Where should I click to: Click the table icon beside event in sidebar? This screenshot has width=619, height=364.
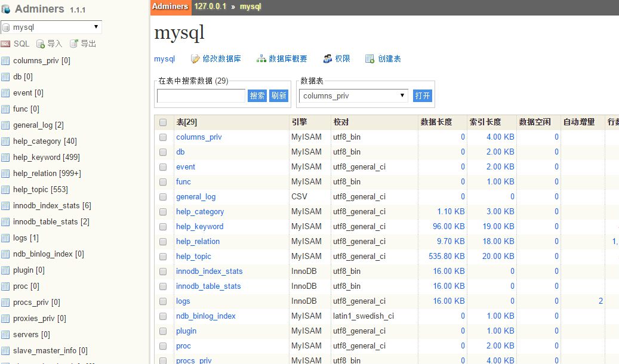(x=5, y=93)
